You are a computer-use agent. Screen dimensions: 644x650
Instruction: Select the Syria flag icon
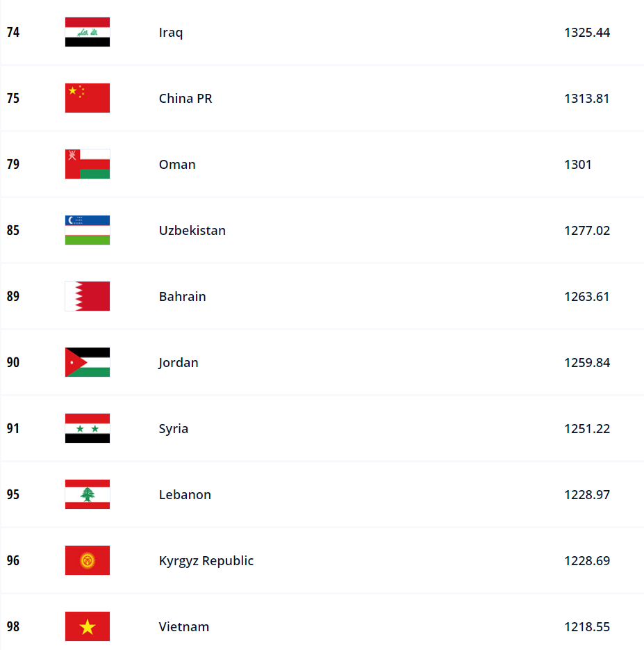[x=88, y=428]
